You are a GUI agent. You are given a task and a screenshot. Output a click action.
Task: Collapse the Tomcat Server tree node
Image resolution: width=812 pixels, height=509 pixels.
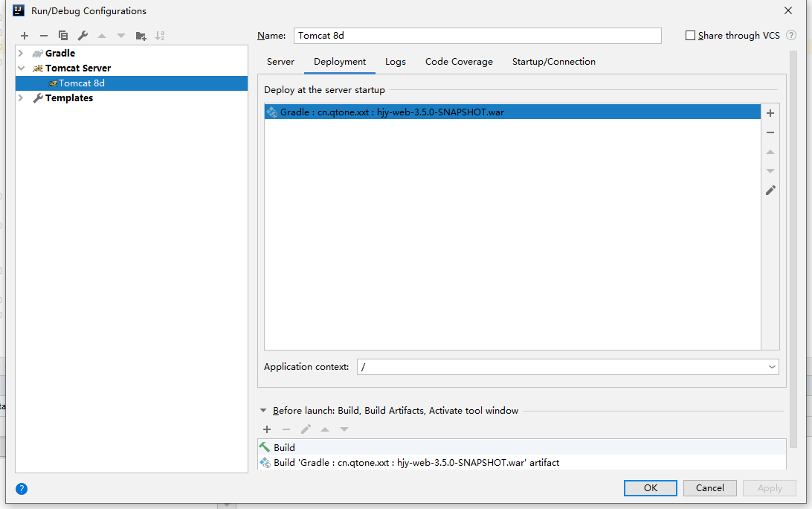[x=21, y=68]
